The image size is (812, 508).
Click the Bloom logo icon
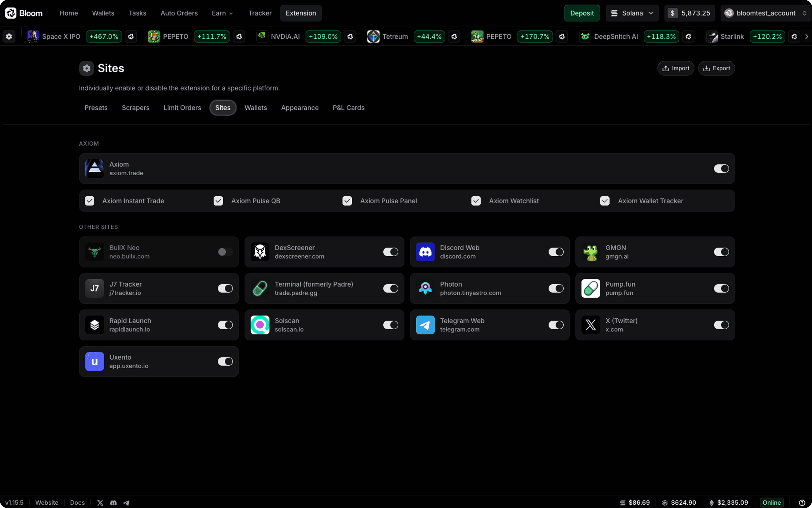click(10, 13)
